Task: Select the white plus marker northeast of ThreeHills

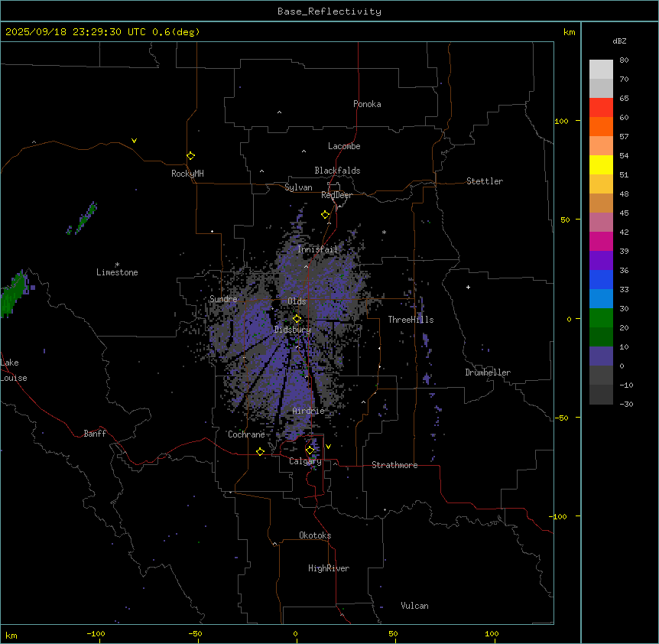Action: coord(468,287)
